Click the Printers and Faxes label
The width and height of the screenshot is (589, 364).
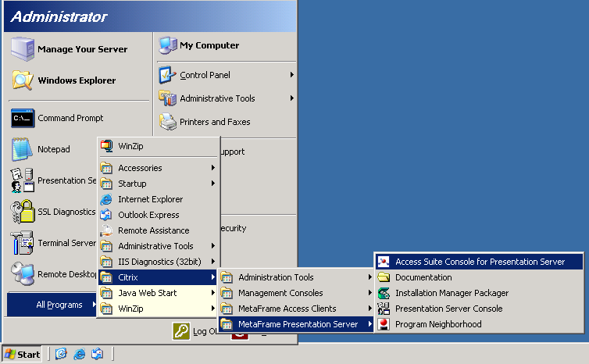[x=215, y=122]
